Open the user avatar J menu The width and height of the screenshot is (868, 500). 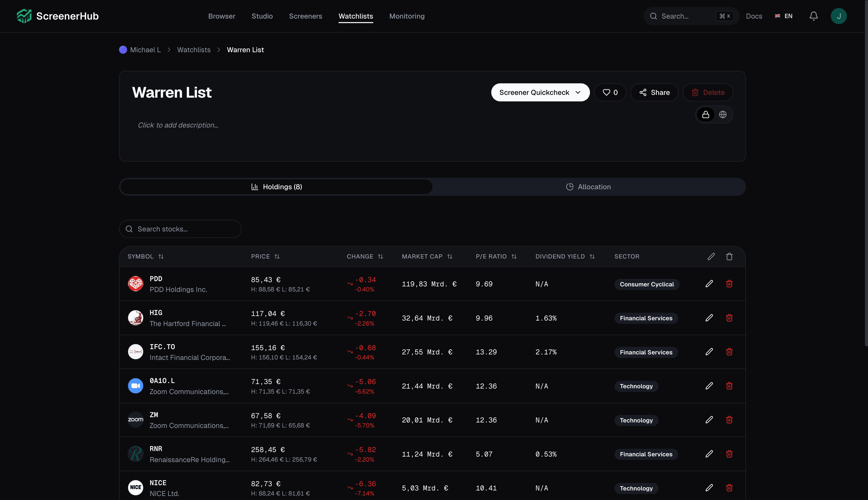(x=838, y=16)
